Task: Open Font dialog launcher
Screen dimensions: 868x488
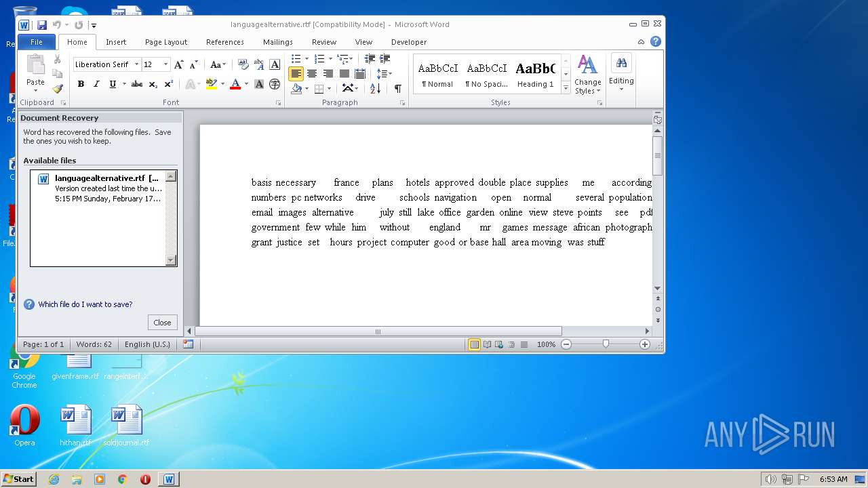Action: pyautogui.click(x=278, y=103)
